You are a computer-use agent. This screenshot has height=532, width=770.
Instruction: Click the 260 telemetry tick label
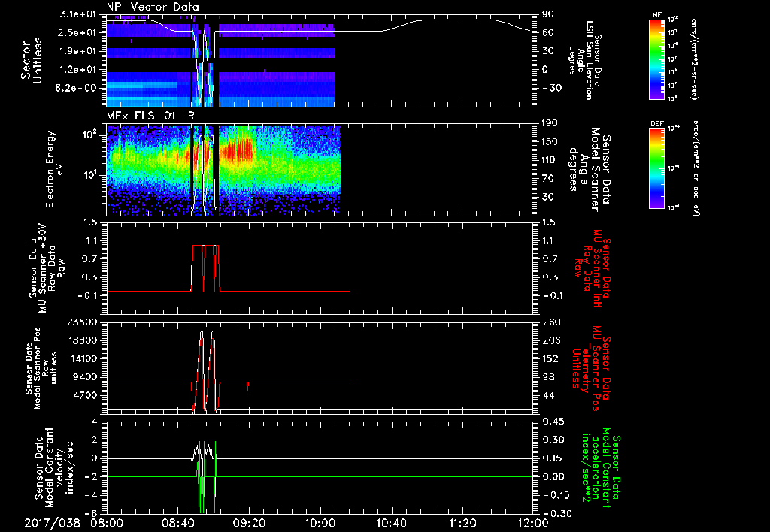click(x=552, y=322)
